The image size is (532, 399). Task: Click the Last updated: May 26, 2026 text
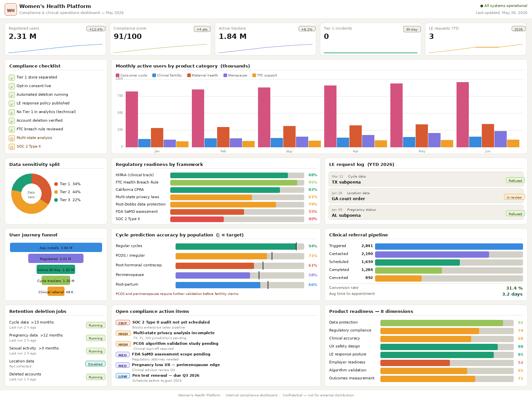[501, 13]
